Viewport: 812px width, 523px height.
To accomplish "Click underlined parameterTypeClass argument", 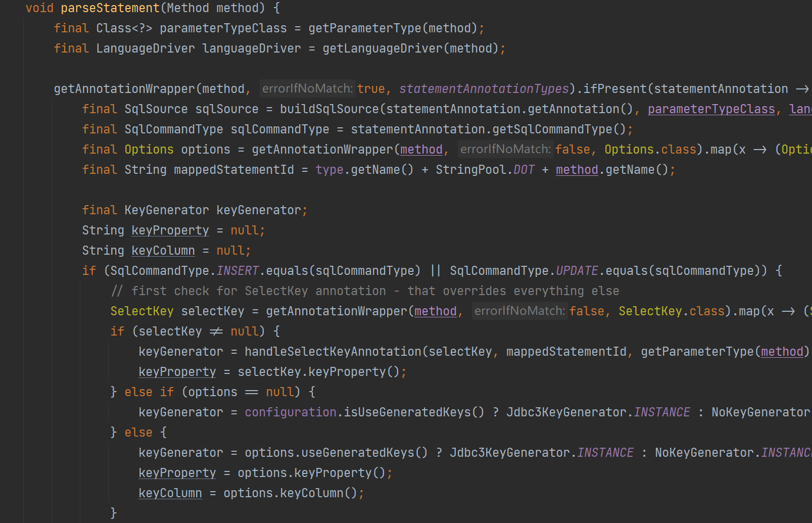I will click(x=711, y=109).
